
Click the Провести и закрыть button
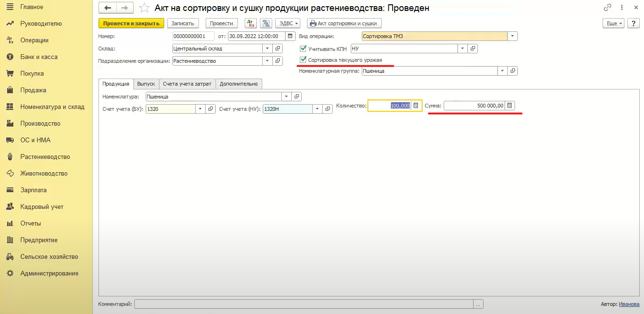coord(131,23)
